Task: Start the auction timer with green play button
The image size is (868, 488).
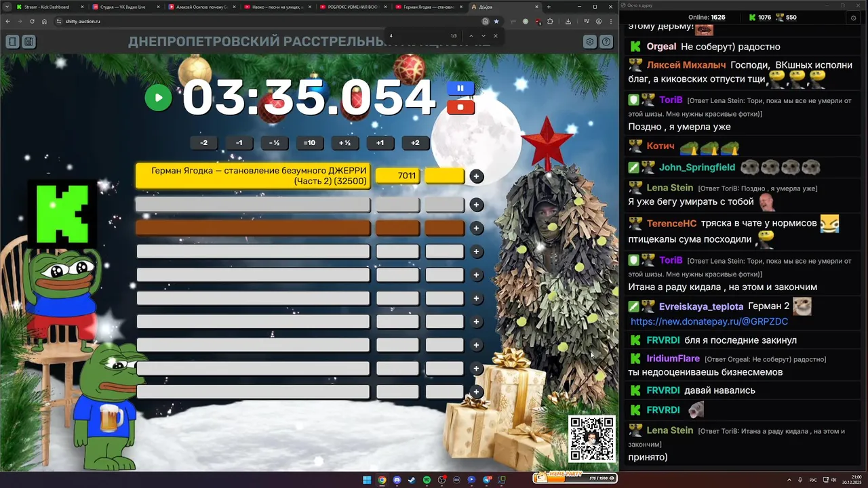Action: 158,98
